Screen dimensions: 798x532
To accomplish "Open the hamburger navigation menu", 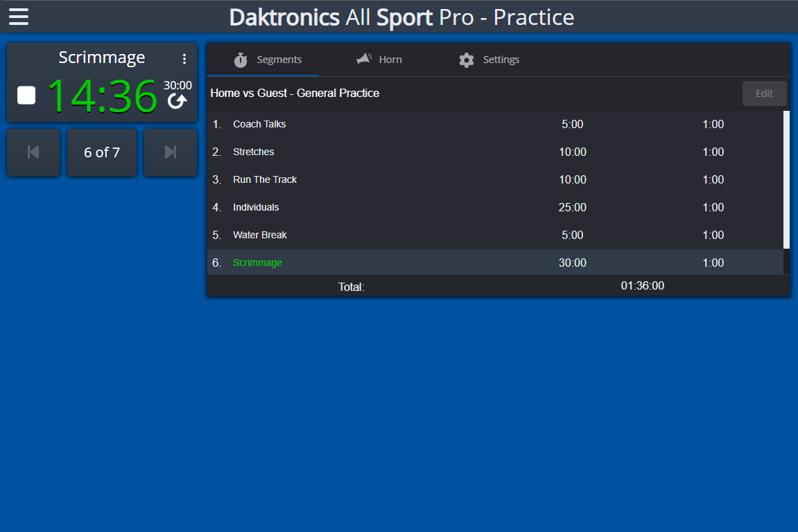I will [x=18, y=16].
